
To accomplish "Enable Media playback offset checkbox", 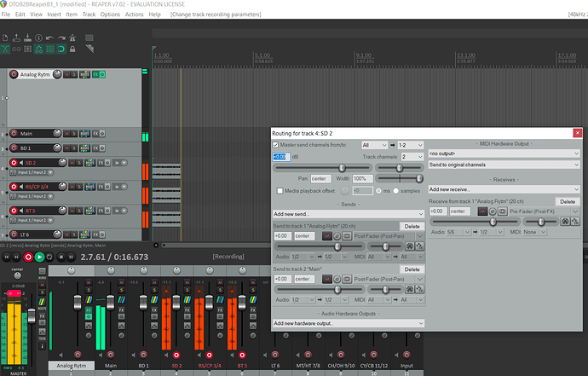I will pyautogui.click(x=280, y=191).
